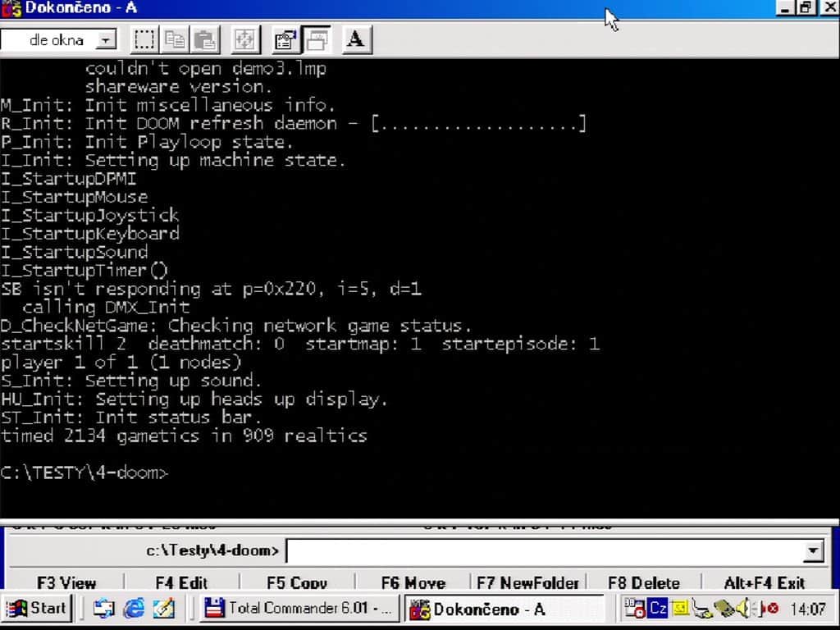
Task: Switch to Total Commander 6.01 taskbar button
Action: (x=299, y=609)
